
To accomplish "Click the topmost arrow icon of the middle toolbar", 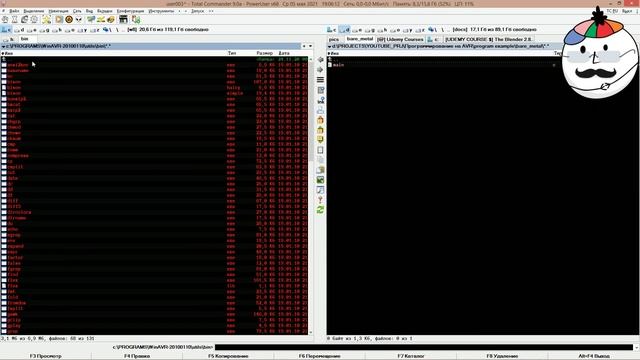I will click(320, 60).
